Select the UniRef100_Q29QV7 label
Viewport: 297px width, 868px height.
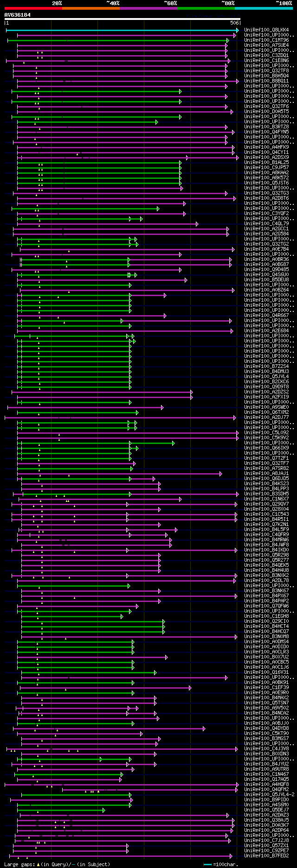click(x=266, y=504)
